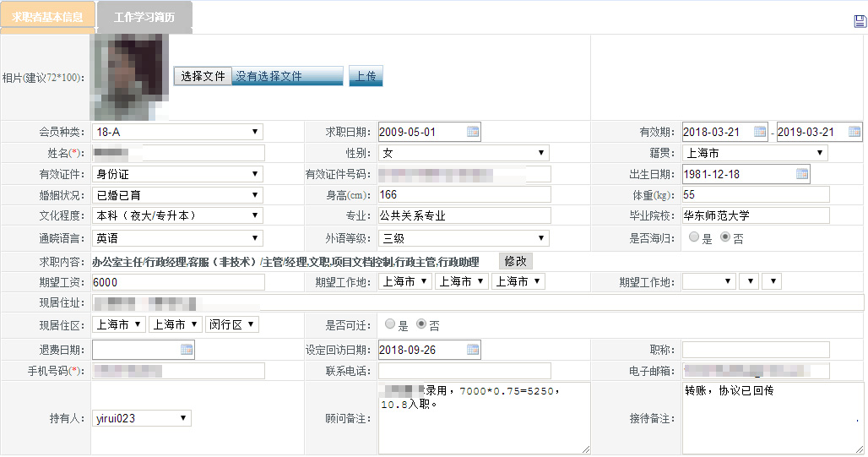Select 否 for 是否海归
This screenshot has width=868, height=457.
[x=725, y=237]
